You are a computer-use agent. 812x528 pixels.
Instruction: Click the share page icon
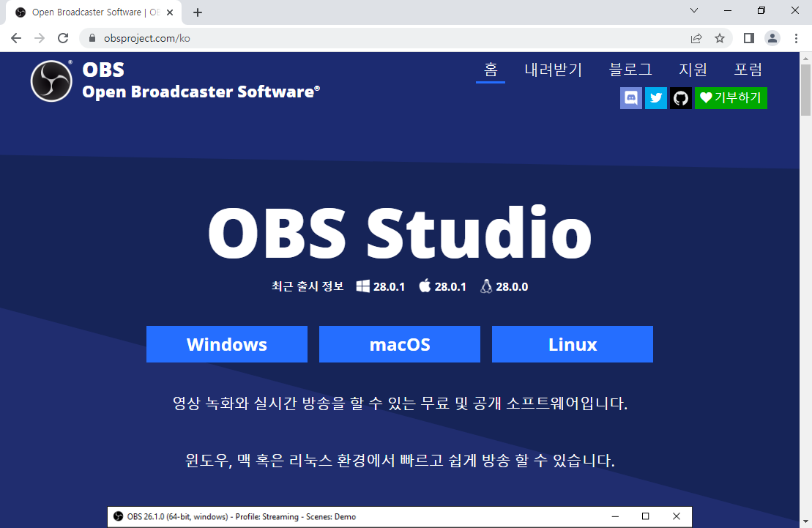696,38
